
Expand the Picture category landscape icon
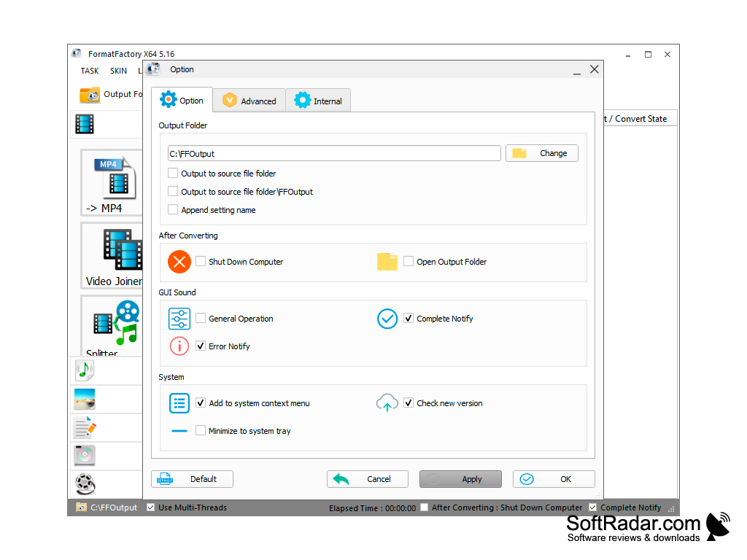coord(85,399)
